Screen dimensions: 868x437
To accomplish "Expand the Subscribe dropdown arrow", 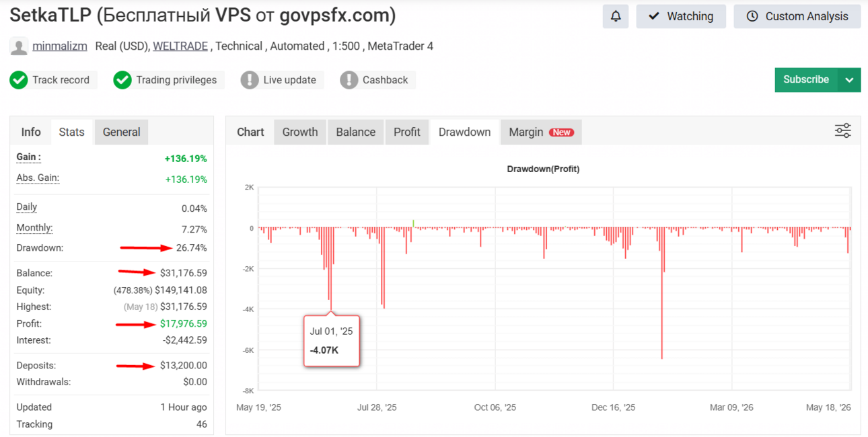I will click(849, 80).
